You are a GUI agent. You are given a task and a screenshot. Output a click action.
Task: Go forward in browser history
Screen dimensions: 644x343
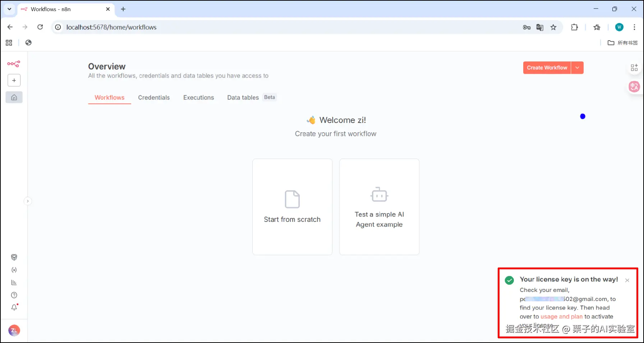(25, 27)
